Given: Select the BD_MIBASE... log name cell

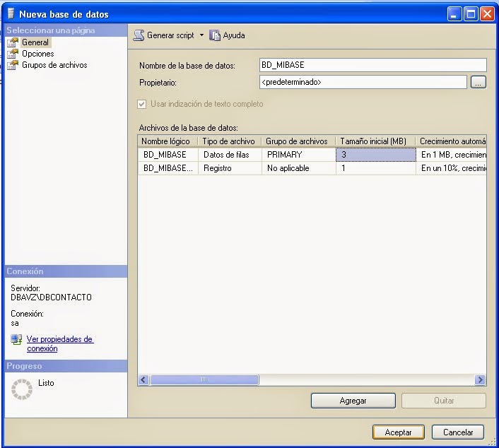Looking at the screenshot, I should click(x=168, y=168).
